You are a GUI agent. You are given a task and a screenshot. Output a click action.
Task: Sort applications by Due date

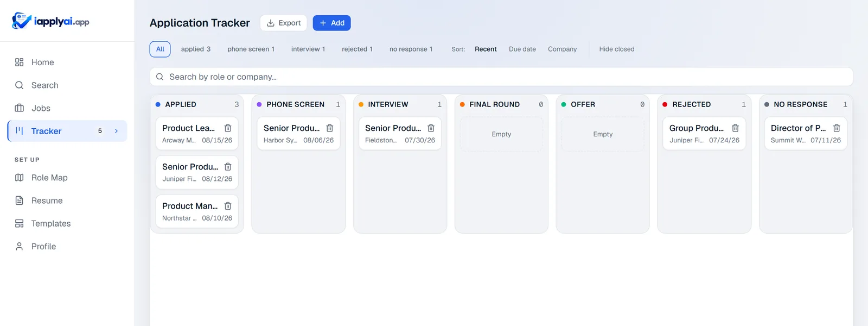pyautogui.click(x=522, y=49)
